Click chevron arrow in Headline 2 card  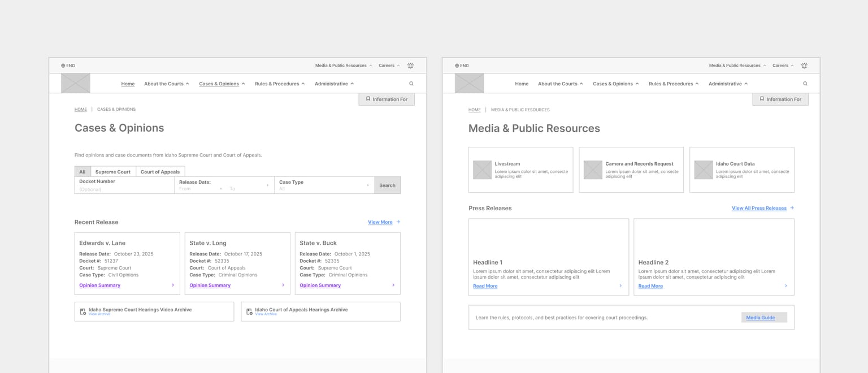click(x=785, y=286)
